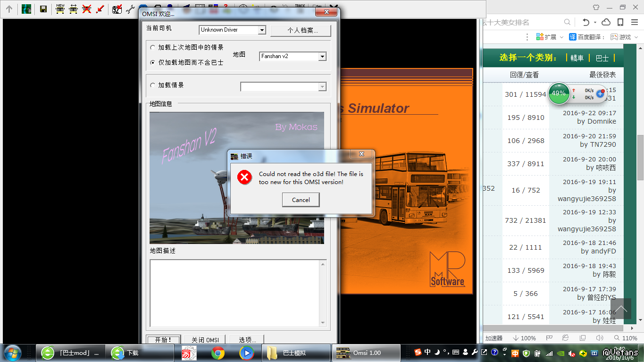Viewport: 644px width, 362px height.
Task: Click Cancel in the error dialog
Action: [301, 200]
